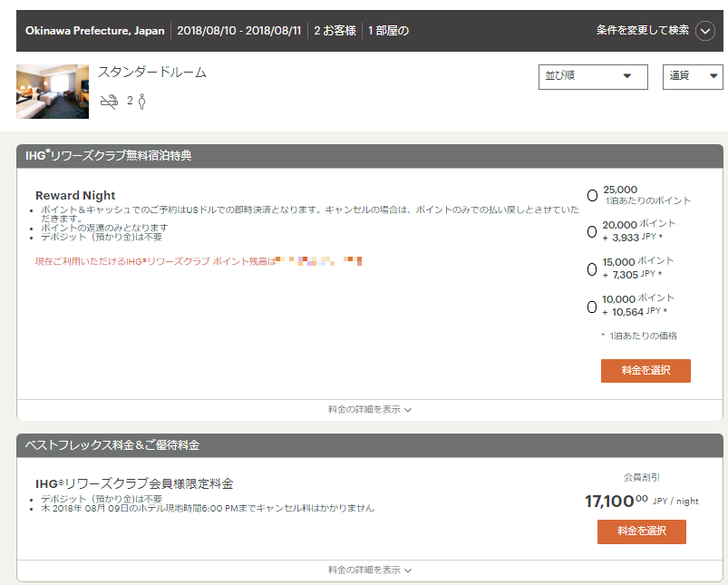This screenshot has width=728, height=585.
Task: Open the standard room thumbnail photo
Action: tap(53, 92)
